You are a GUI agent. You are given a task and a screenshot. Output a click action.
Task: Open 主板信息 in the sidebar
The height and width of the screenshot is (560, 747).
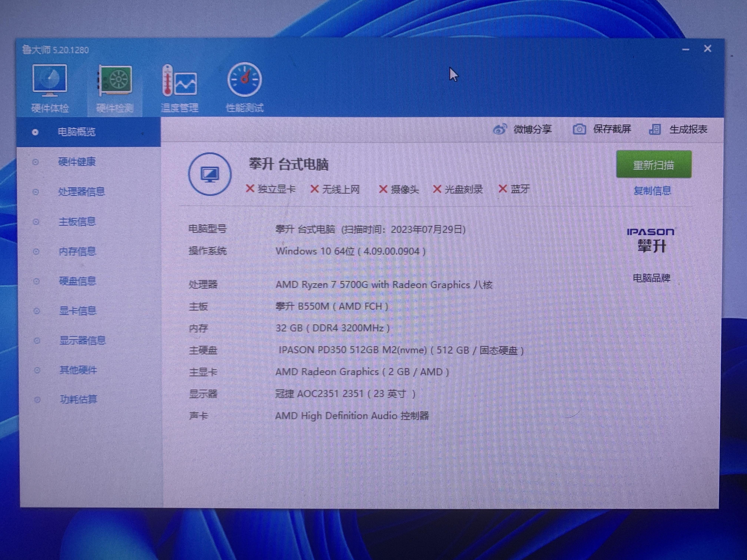tap(77, 221)
